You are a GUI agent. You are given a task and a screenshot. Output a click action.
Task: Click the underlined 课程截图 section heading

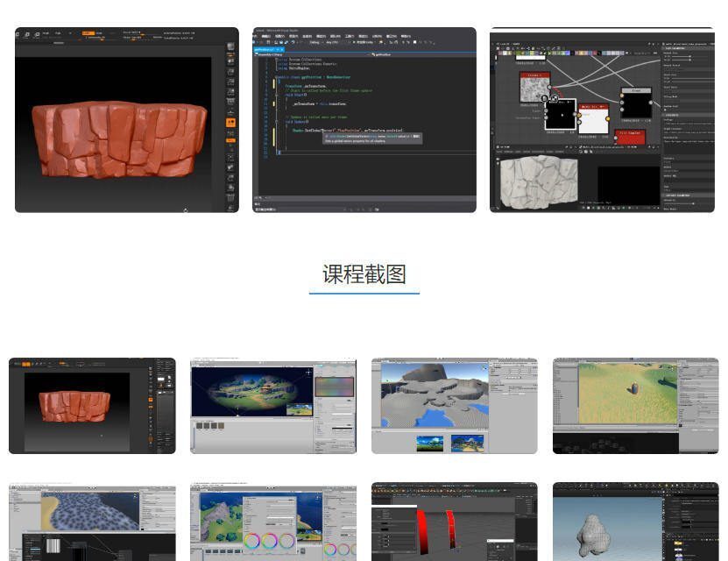[364, 274]
